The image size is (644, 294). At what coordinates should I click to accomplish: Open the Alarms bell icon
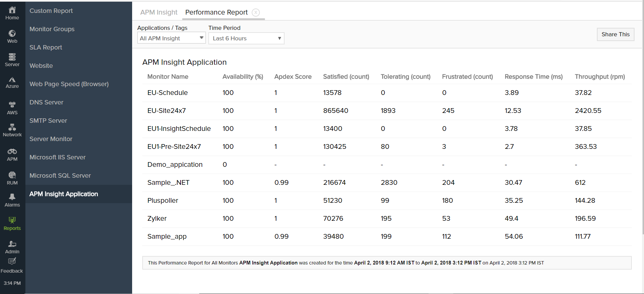(x=12, y=197)
